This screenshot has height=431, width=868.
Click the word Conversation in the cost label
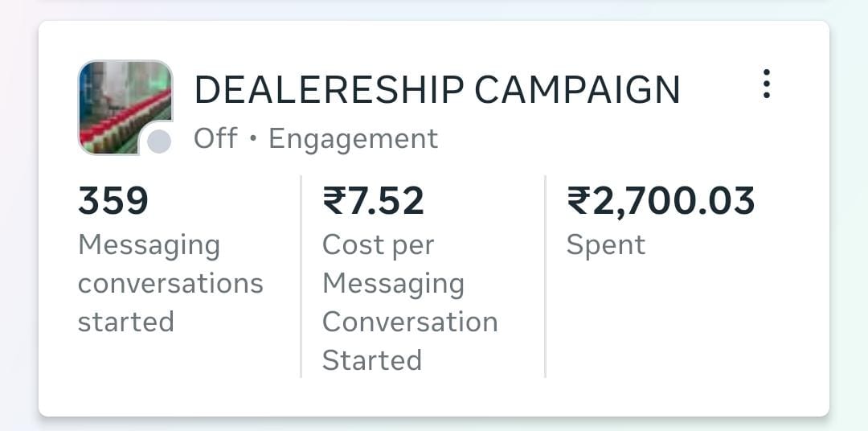409,322
